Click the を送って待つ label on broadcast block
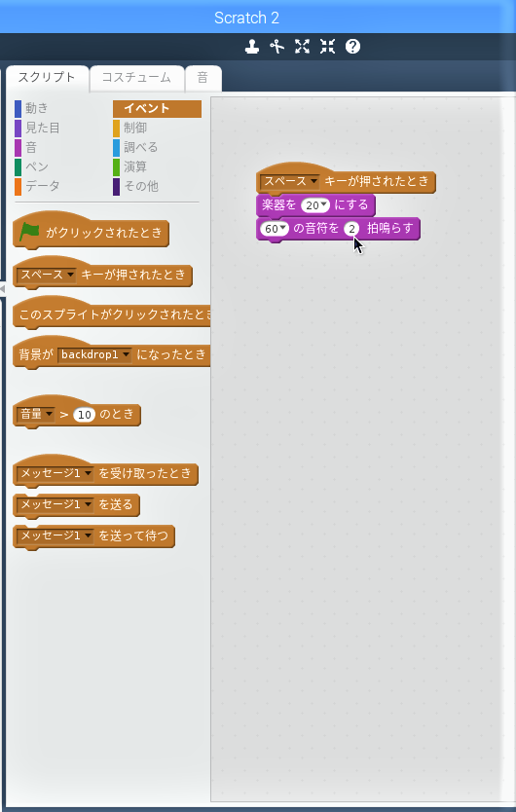Image resolution: width=516 pixels, height=812 pixels. coord(133,535)
